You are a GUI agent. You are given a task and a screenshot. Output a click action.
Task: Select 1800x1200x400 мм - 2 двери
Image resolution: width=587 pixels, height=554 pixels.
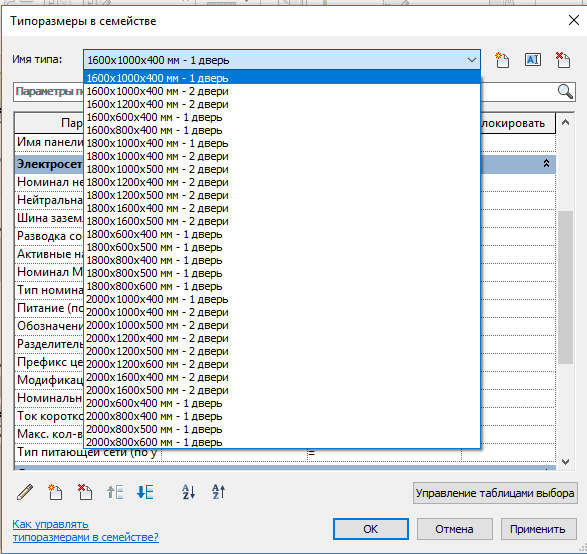(x=282, y=182)
